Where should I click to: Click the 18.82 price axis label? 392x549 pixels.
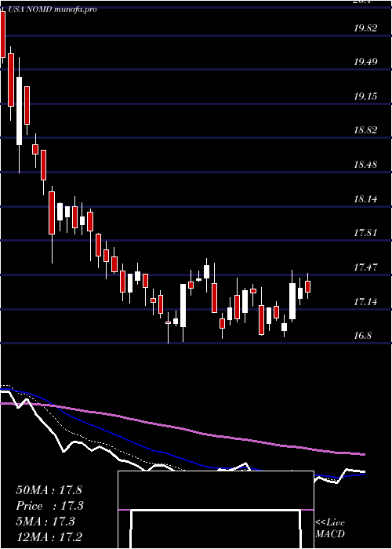(x=365, y=130)
